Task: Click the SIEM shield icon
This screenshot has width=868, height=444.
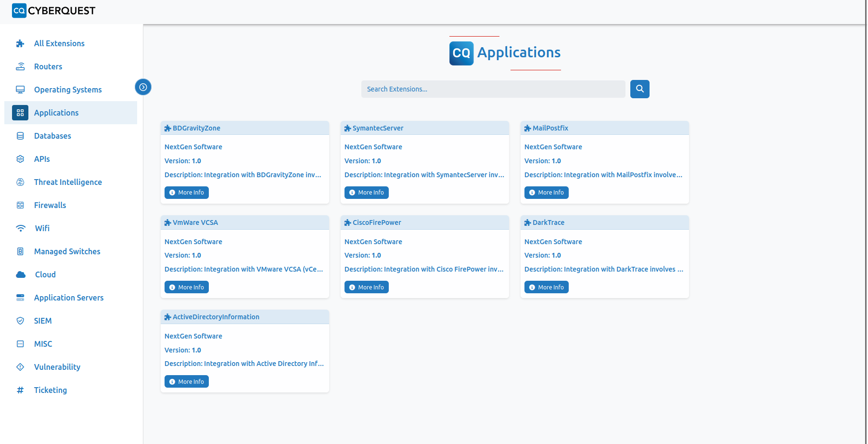Action: coord(20,321)
